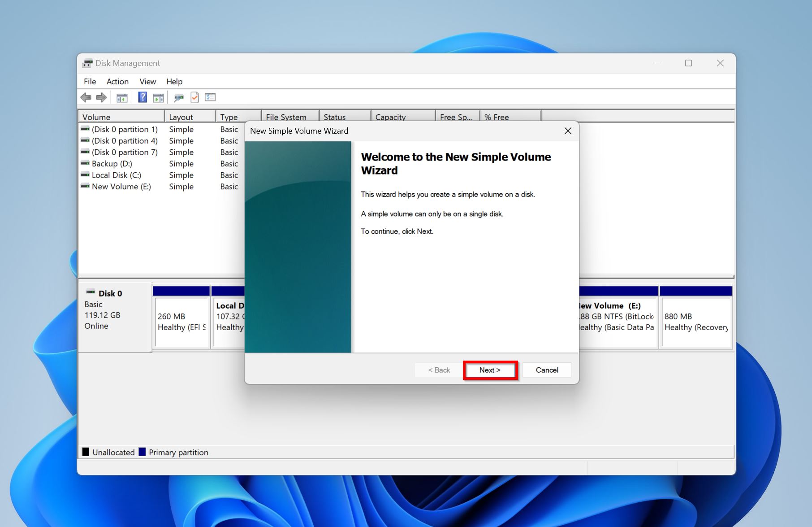Open Help via blue question mark icon
Viewport: 812px width, 527px height.
point(143,97)
